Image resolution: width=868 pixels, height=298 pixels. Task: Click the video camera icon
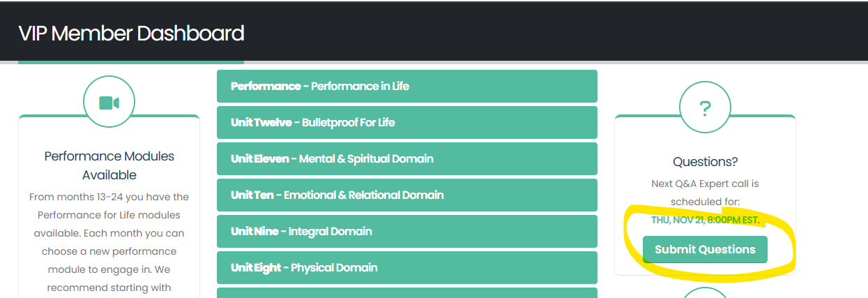pyautogui.click(x=109, y=103)
